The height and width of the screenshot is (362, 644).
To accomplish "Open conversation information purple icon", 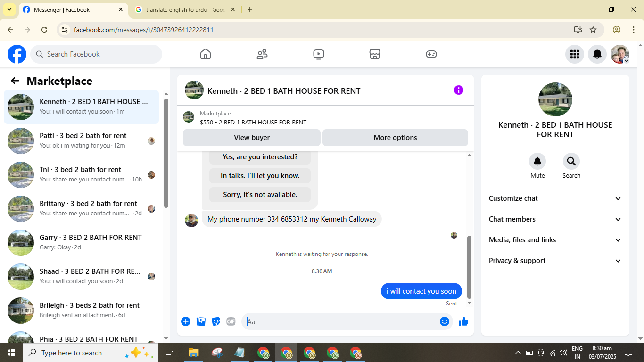I will (x=459, y=90).
